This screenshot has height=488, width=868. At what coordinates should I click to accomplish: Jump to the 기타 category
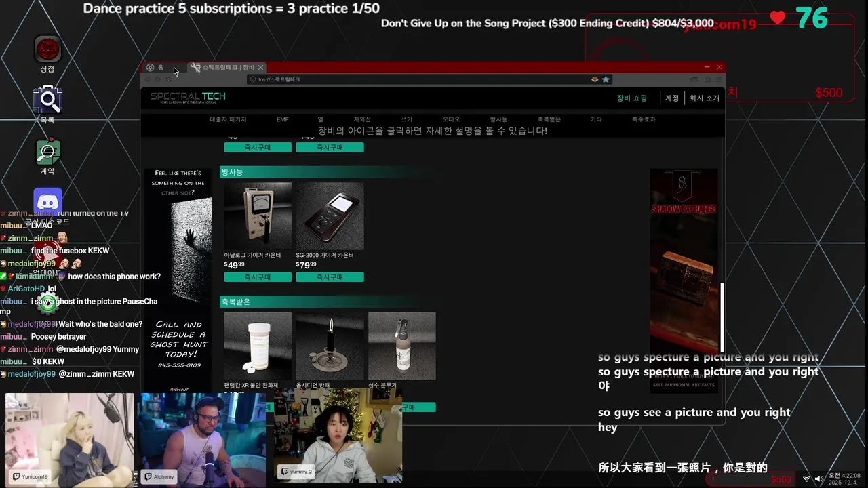(596, 119)
